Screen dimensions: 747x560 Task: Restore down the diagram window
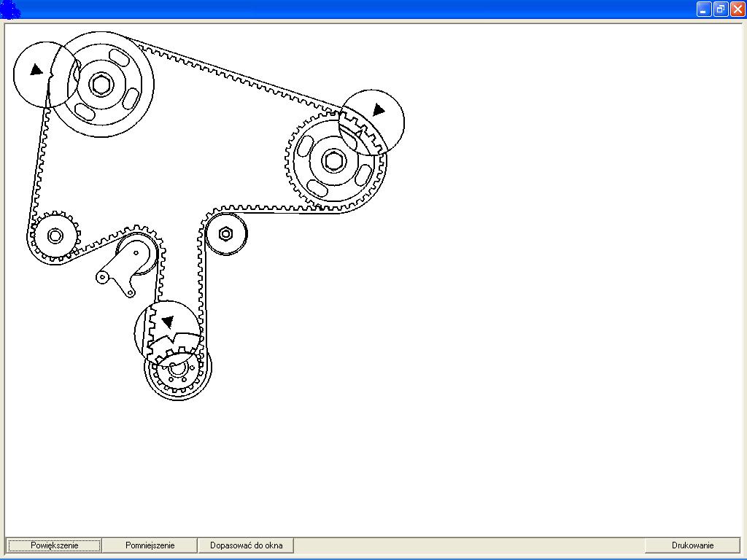[720, 9]
